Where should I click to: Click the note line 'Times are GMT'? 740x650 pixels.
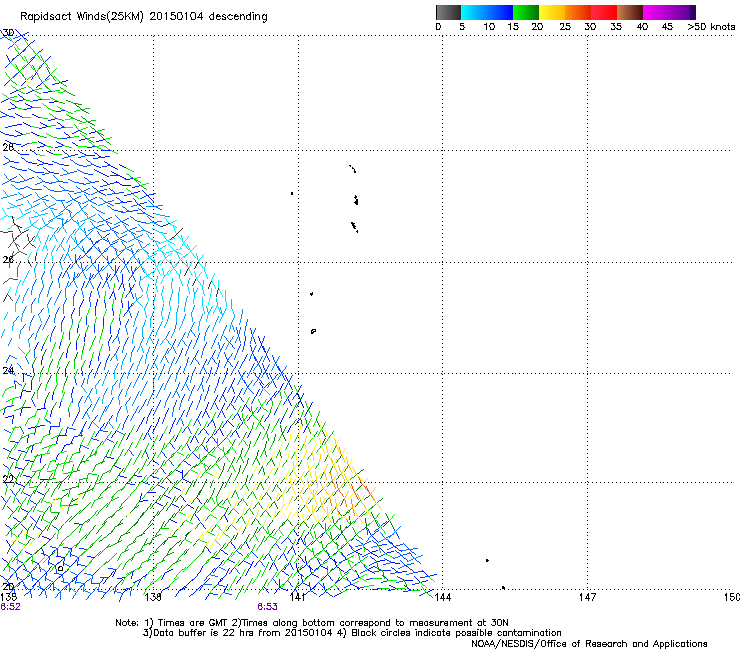pyautogui.click(x=194, y=623)
